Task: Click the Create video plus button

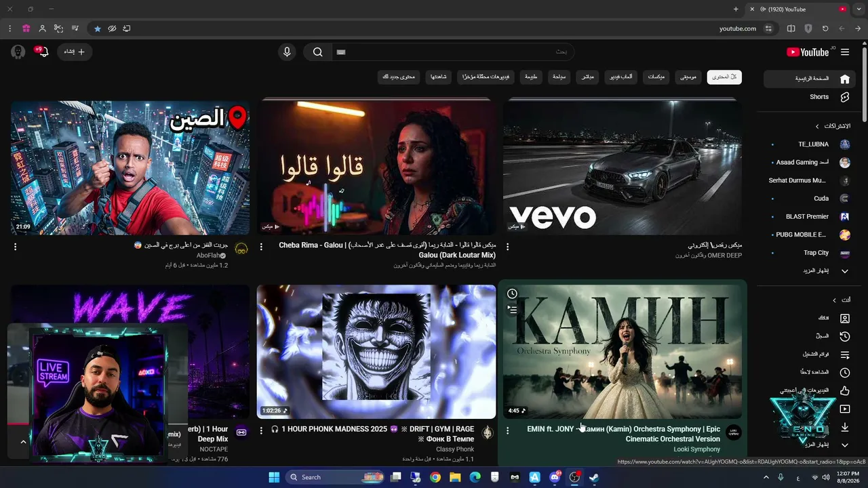Action: [75, 52]
